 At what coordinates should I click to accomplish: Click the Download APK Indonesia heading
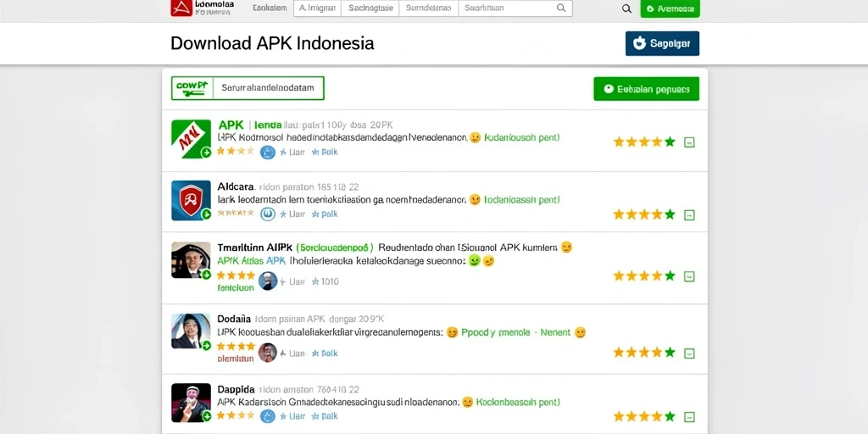(x=272, y=43)
